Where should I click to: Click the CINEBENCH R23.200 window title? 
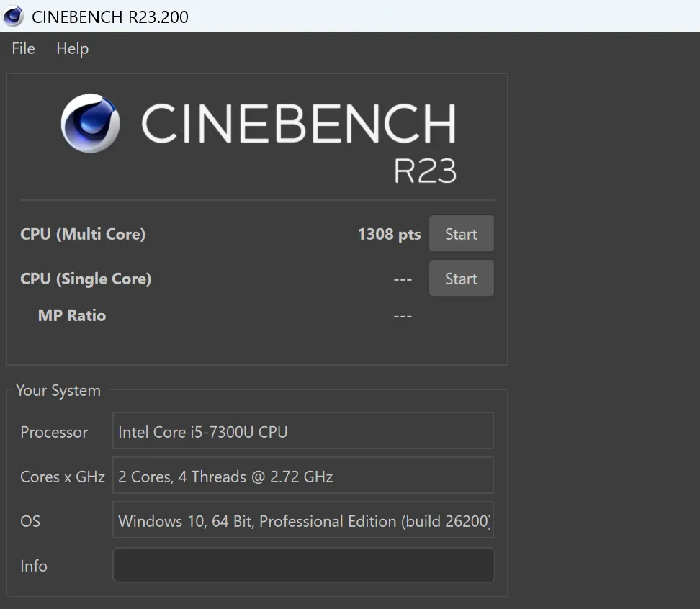tap(110, 17)
